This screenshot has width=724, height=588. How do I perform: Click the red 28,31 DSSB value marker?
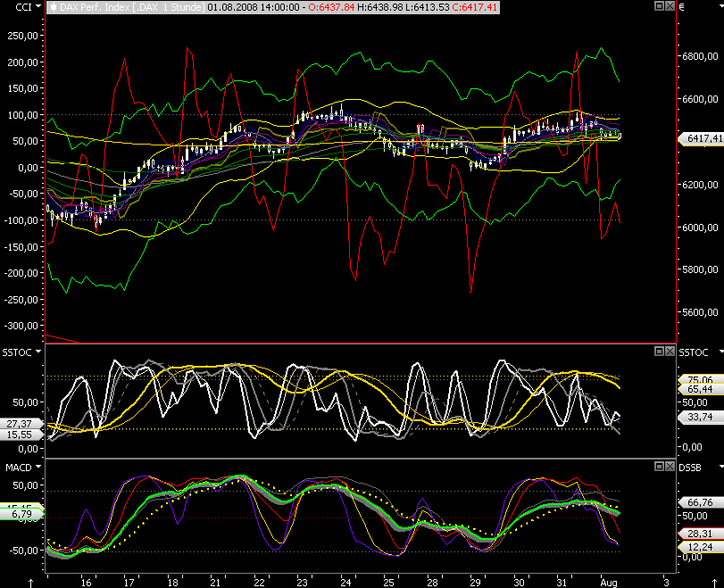point(701,534)
